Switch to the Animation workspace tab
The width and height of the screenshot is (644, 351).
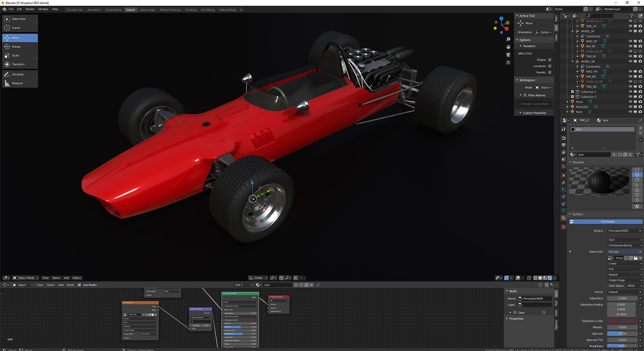94,10
